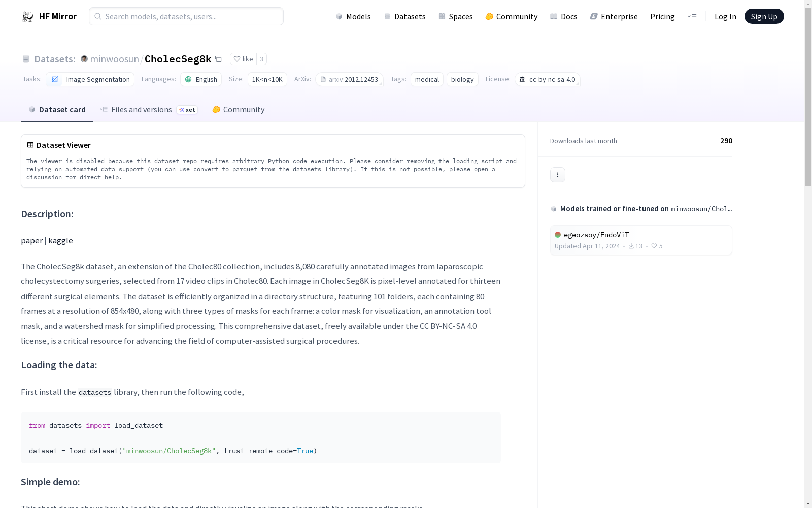Click the CholecSeg8k dataset title
Screen dimensions: 812x508
(x=178, y=59)
